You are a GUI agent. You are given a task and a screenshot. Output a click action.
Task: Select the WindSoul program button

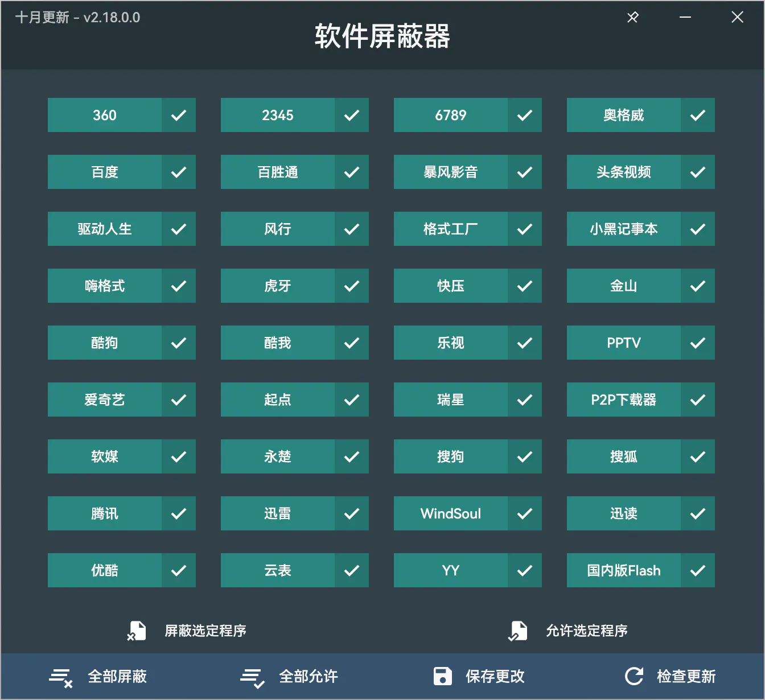[x=451, y=513]
